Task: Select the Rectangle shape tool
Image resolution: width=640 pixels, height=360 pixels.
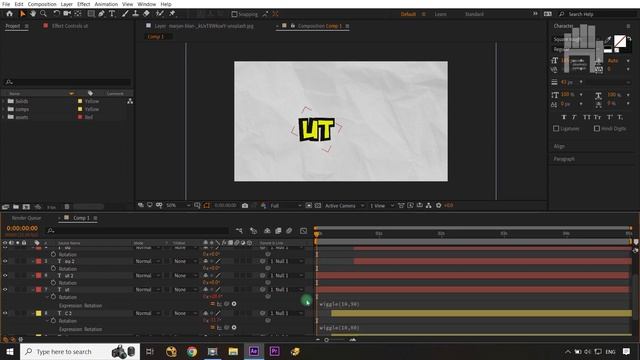Action: 91,14
